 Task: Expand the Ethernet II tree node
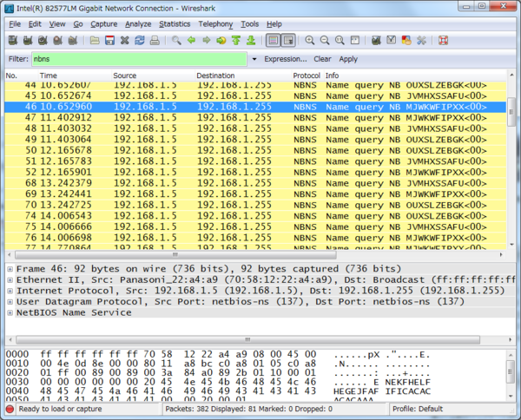[10, 280]
